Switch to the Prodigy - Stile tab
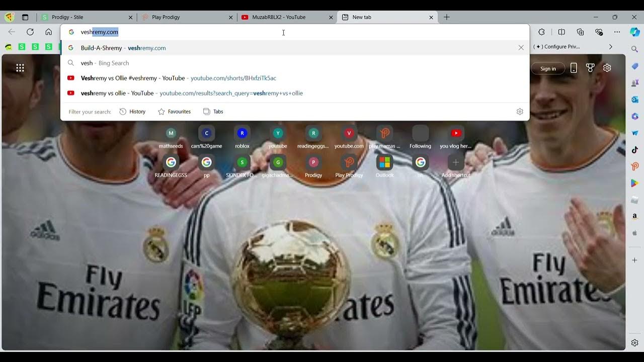Screen dimensions: 644x362 point(86,17)
